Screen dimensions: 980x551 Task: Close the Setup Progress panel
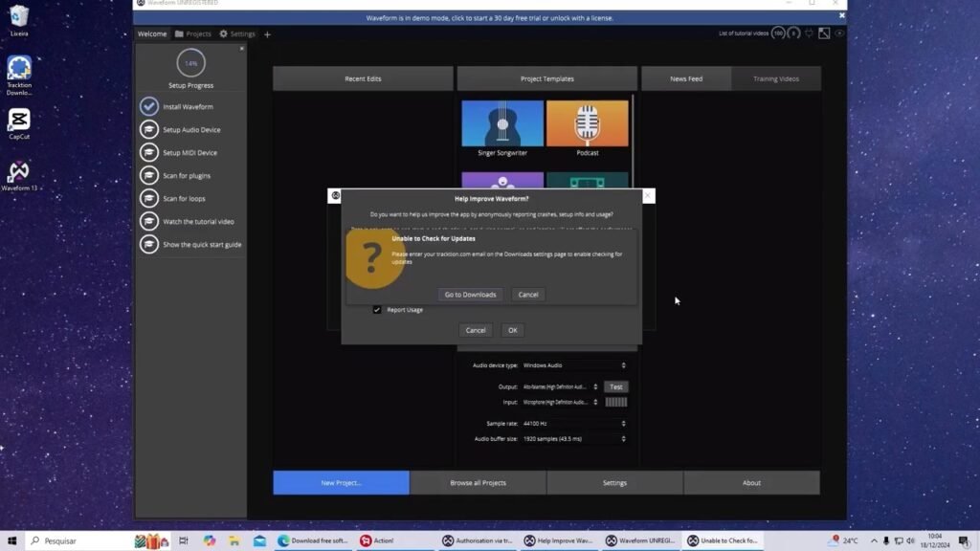point(242,49)
